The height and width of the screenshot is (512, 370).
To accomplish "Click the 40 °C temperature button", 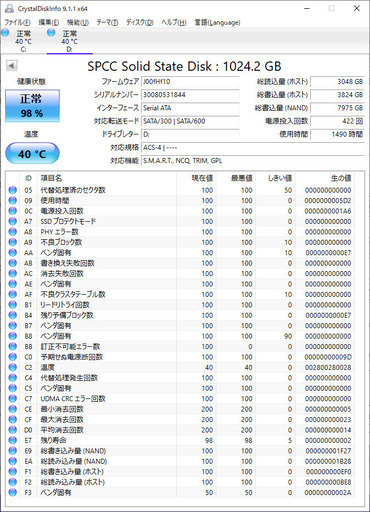I will pos(32,153).
